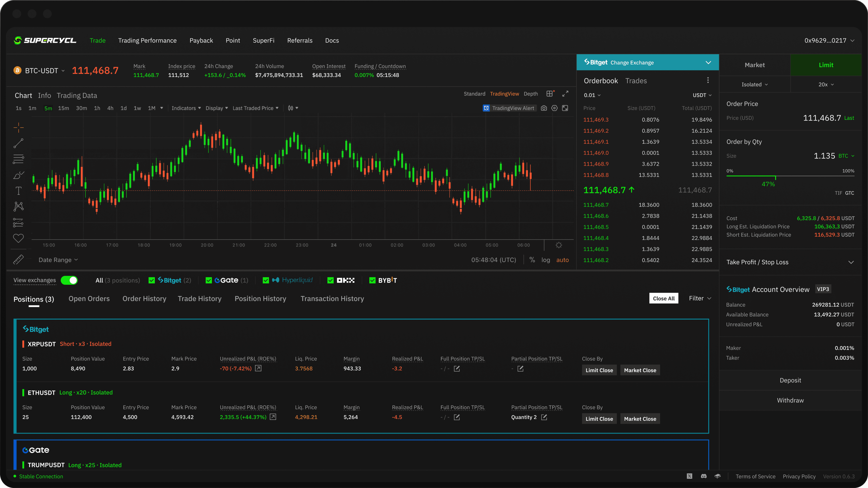Uncheck the Gate exchange checkbox

pos(209,281)
